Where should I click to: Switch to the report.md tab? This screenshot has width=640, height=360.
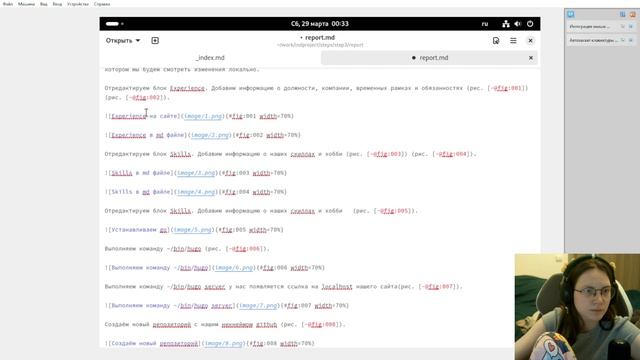click(429, 58)
